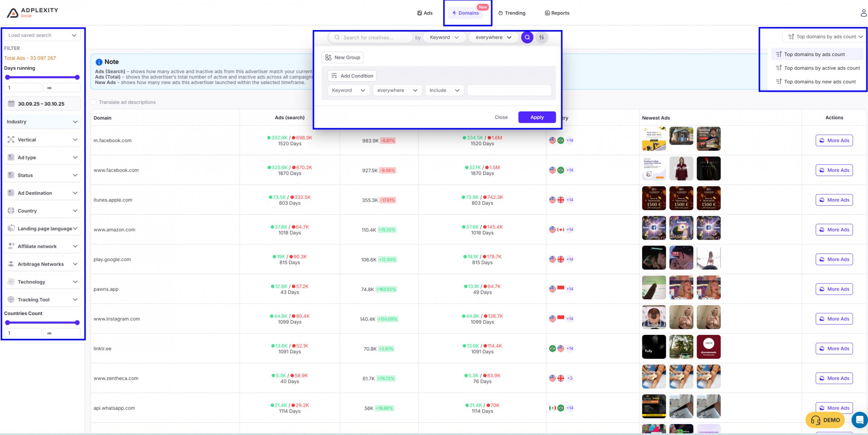Expand the Affiliate network filter
Image resolution: width=868 pixels, height=435 pixels.
(x=42, y=246)
